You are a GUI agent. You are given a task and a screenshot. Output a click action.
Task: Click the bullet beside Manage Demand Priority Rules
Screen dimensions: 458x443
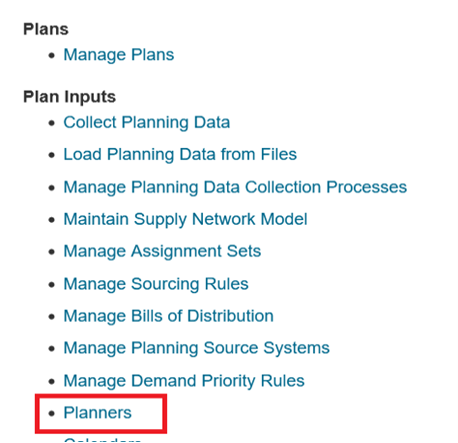51,381
